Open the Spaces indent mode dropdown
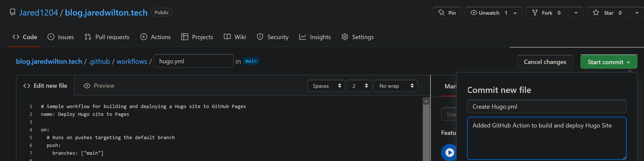 [x=326, y=86]
